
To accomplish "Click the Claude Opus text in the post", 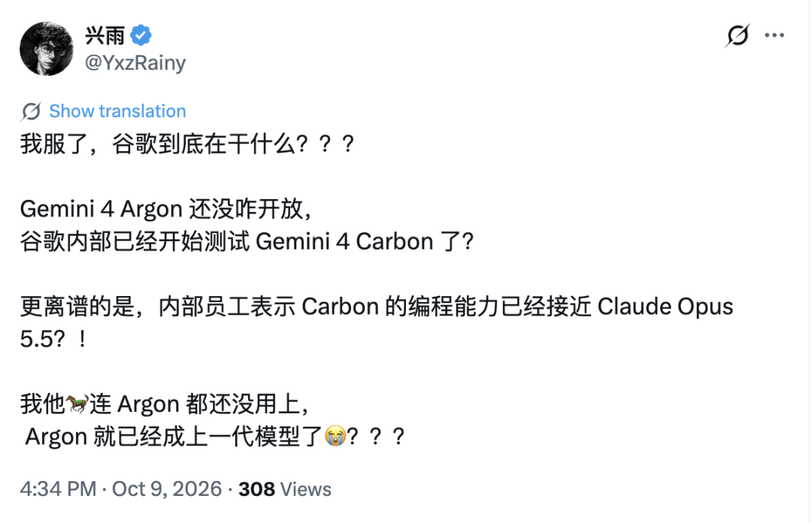I will [665, 307].
